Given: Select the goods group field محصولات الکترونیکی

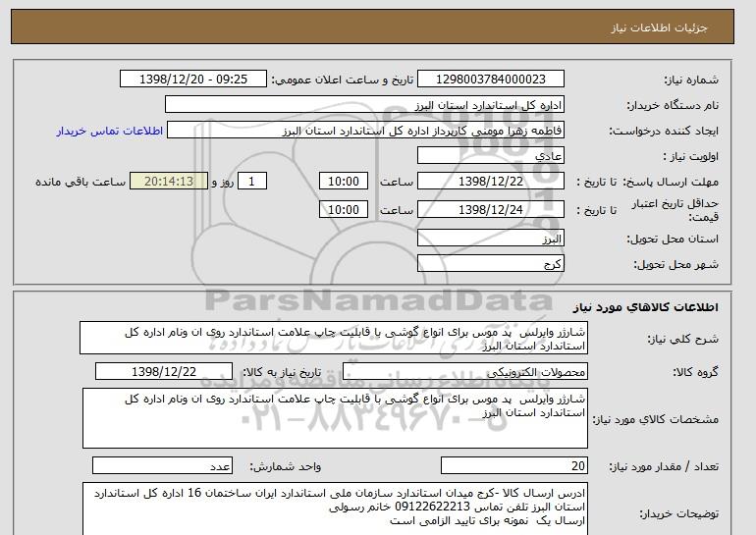Looking at the screenshot, I should [464, 372].
